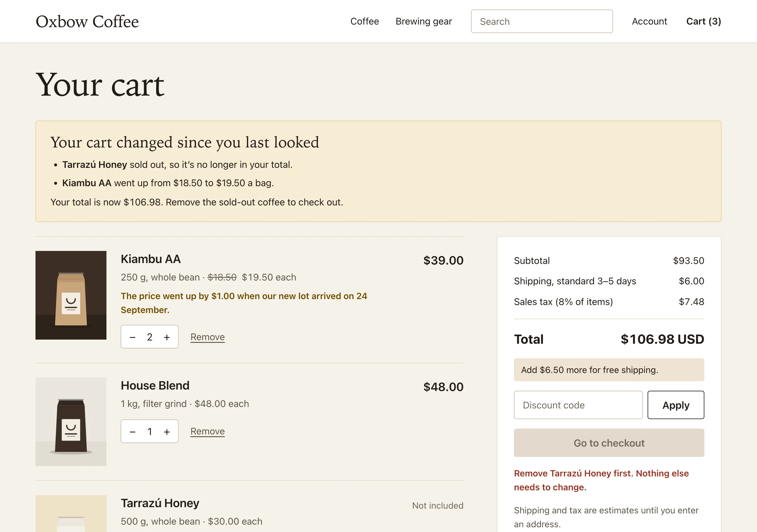The image size is (757, 532).
Task: Increase Kiambu AA quantity with plus button
Action: click(167, 337)
